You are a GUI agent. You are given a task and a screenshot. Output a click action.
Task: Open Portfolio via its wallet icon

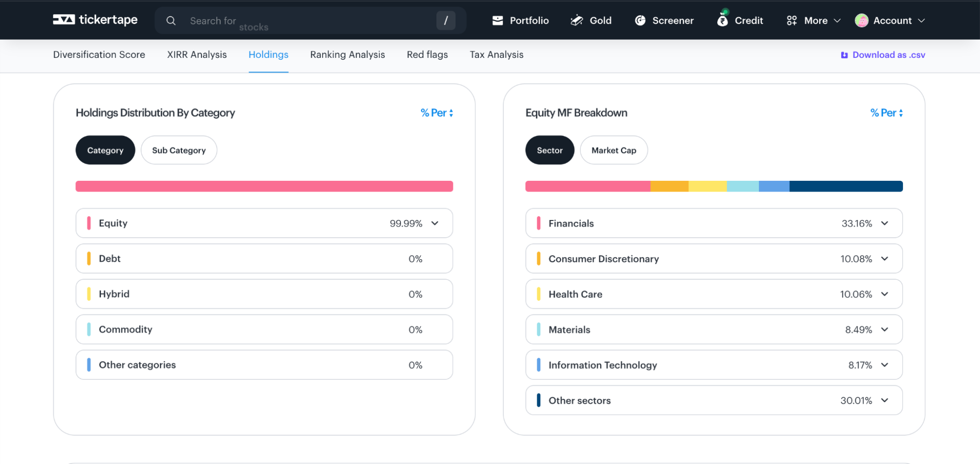(498, 21)
